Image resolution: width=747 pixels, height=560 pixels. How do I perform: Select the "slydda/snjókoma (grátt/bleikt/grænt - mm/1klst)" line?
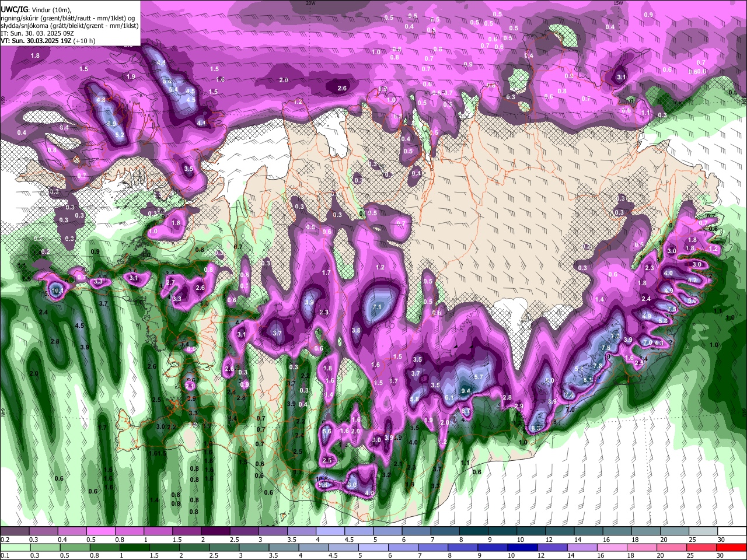(x=69, y=26)
